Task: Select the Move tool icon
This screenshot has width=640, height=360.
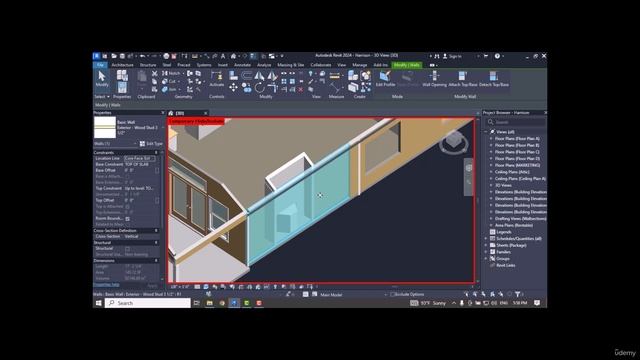Action: 233,87
